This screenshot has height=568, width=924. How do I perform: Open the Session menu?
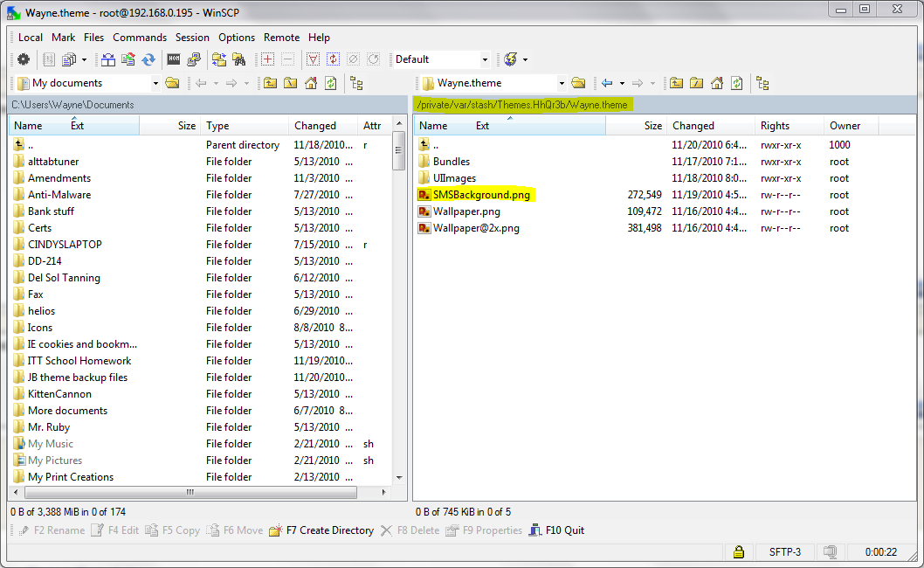coord(192,38)
